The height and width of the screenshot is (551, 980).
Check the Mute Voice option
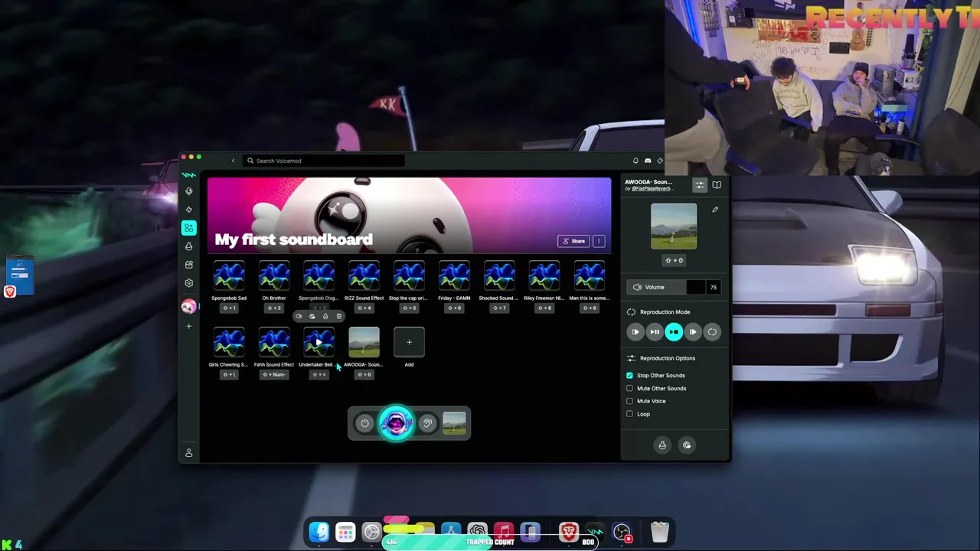click(630, 401)
